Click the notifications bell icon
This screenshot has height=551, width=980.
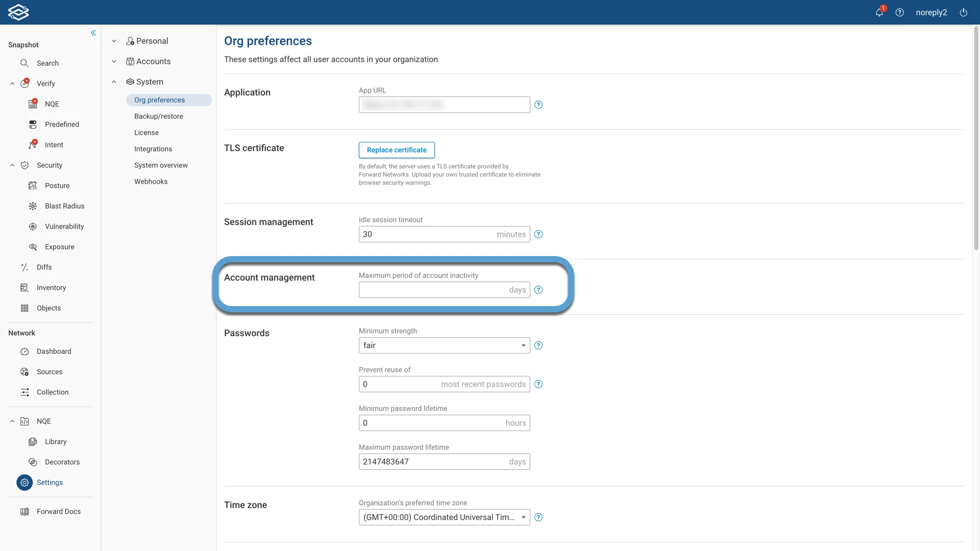coord(879,12)
